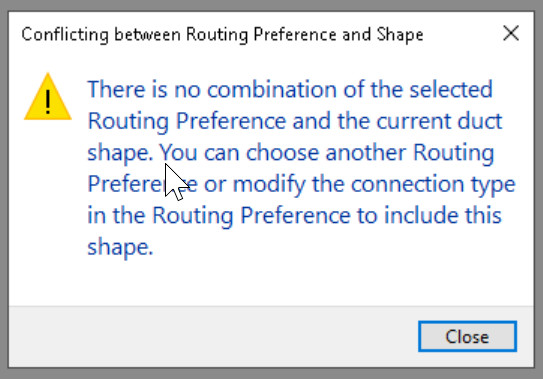The width and height of the screenshot is (543, 379).
Task: Click text 'You can choose another Routing'
Action: [327, 153]
